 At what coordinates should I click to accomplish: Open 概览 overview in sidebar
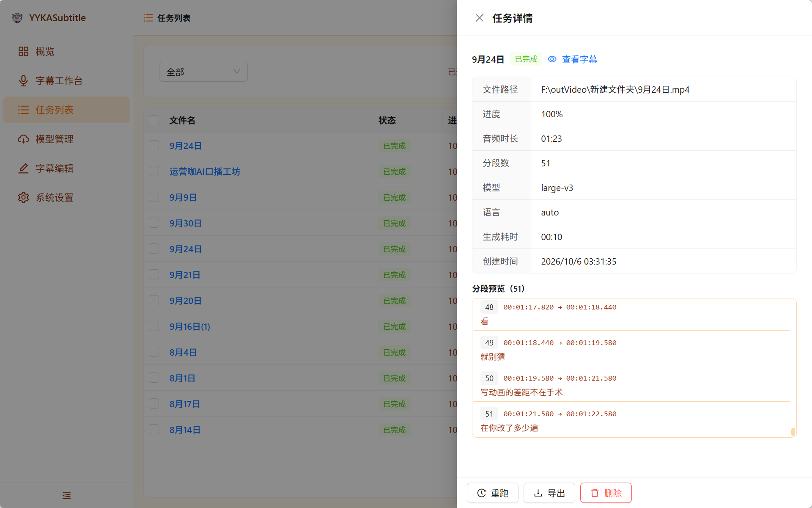(66, 52)
